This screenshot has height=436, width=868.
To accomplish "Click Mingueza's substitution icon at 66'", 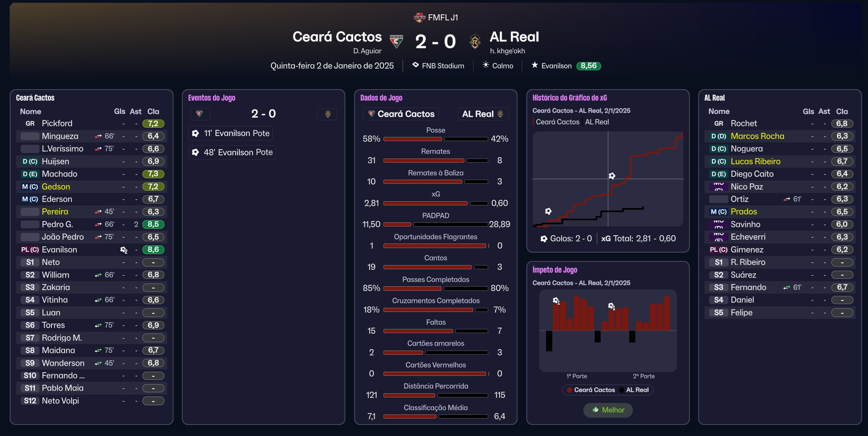I will click(98, 136).
